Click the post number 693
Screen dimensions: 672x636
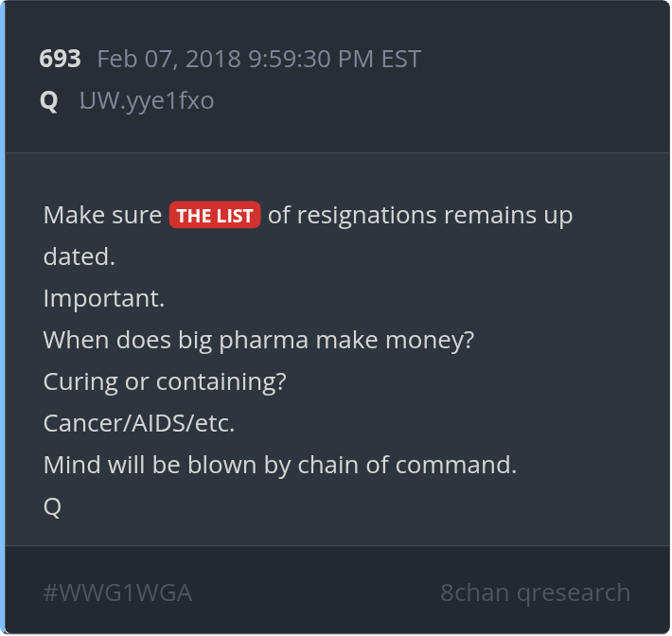tap(60, 60)
